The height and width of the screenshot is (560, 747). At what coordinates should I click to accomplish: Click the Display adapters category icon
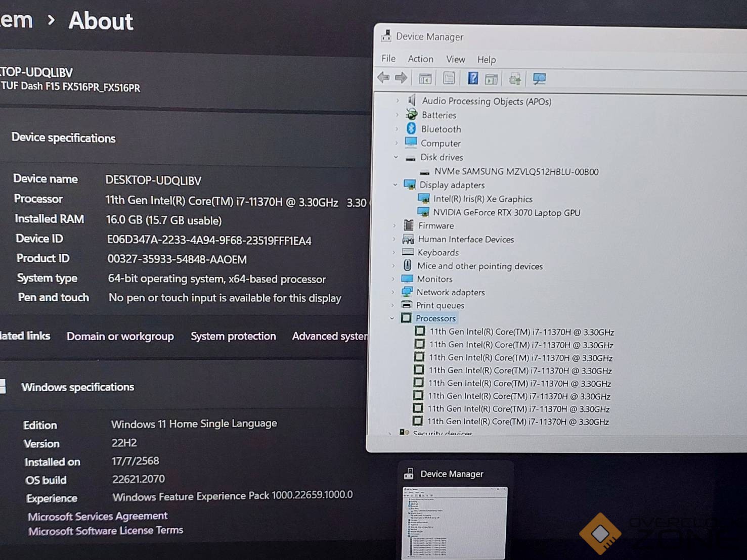(x=409, y=184)
